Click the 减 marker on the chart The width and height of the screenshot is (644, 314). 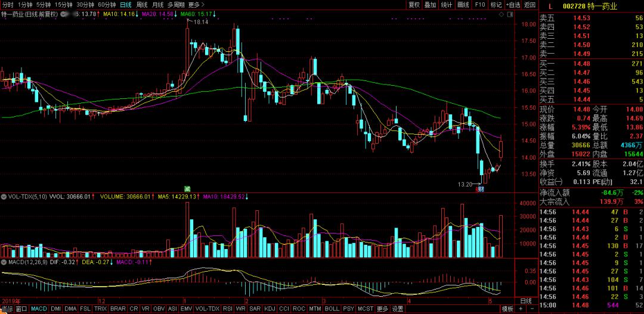[187, 189]
